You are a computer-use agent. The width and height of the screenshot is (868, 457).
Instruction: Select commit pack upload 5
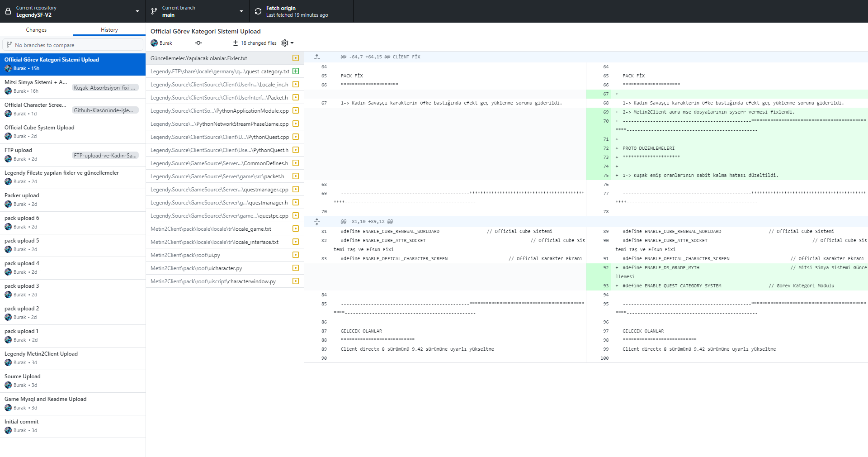[73, 245]
